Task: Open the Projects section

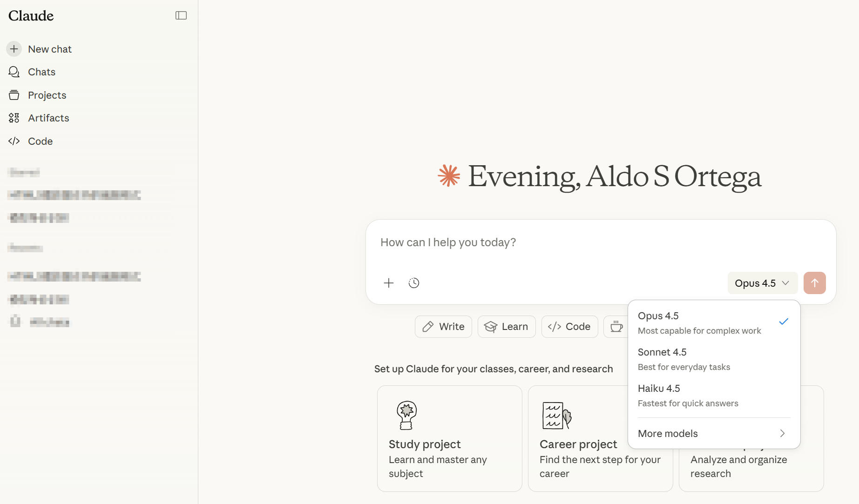Action: pos(47,95)
